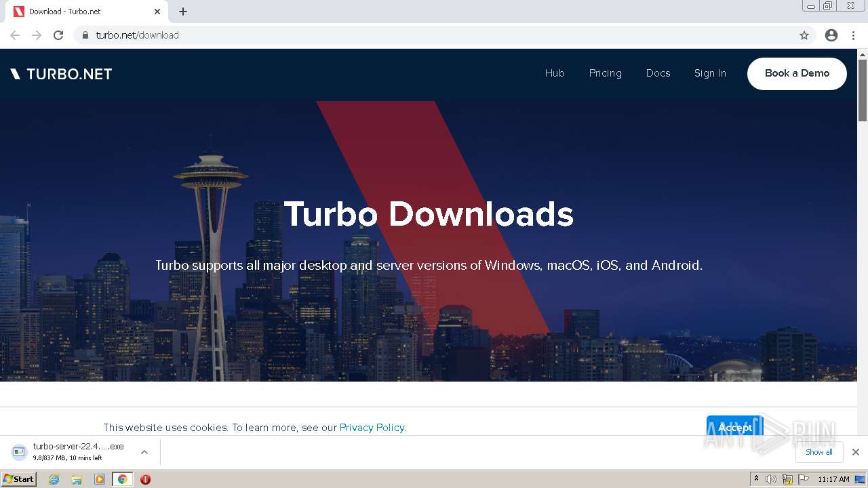Close the downloads bar
Viewport: 868px width, 488px height.
coord(856,452)
